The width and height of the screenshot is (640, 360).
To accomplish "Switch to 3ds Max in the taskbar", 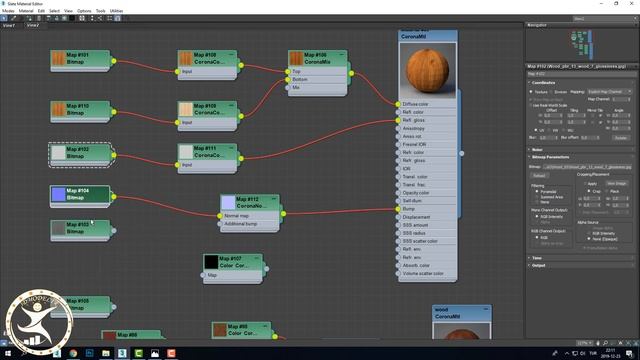I will point(122,353).
